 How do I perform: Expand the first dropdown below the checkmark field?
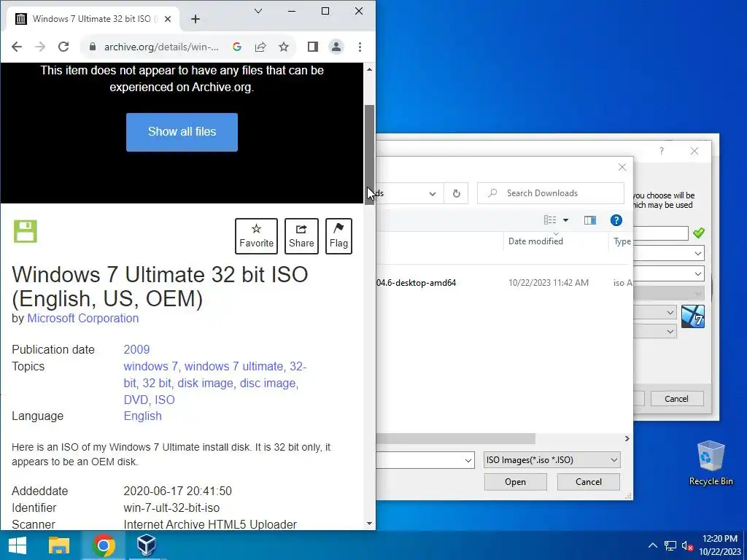(x=697, y=253)
